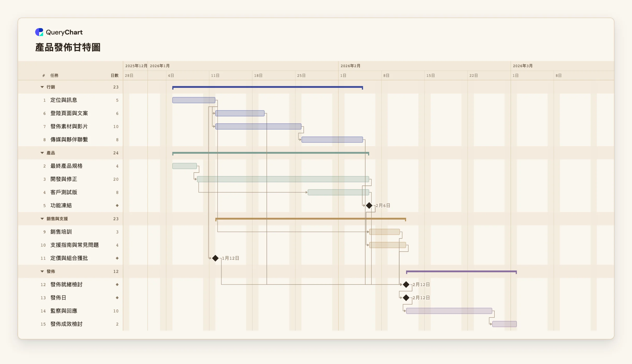This screenshot has height=364, width=632.
Task: Select the 開發與修正 task bar
Action: point(283,179)
